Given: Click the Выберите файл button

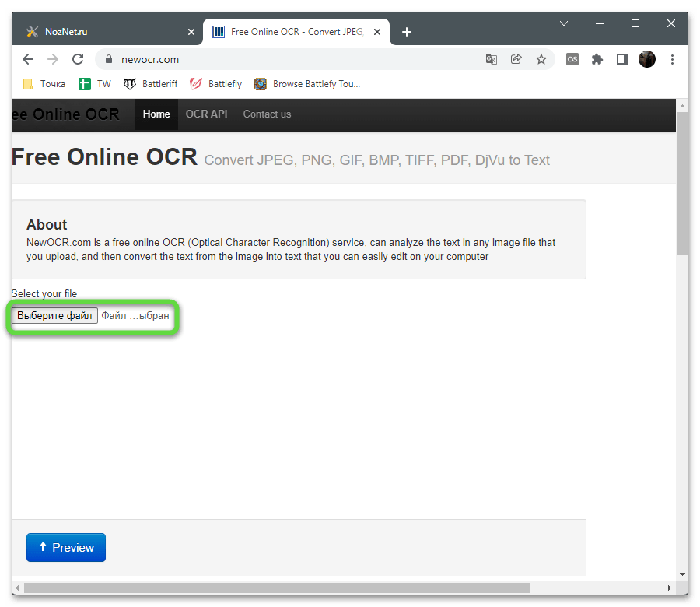Looking at the screenshot, I should pos(54,316).
